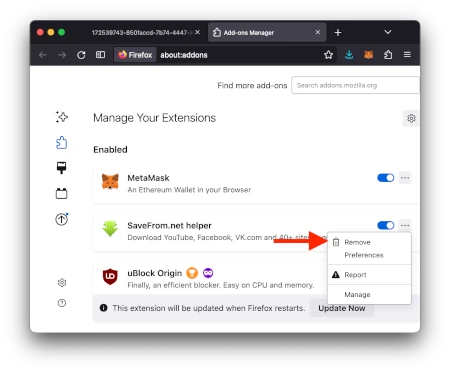Reload the current page
Screen dimensions: 450x372
[x=81, y=55]
